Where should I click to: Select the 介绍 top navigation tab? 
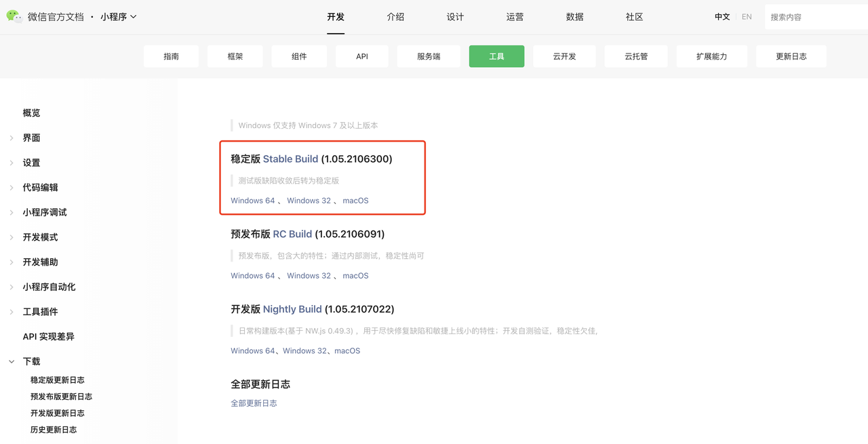[395, 17]
